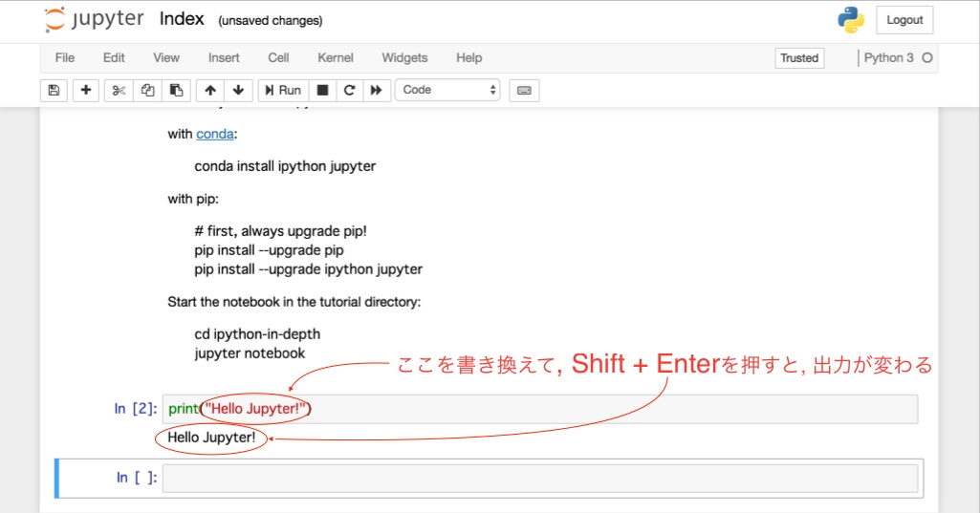This screenshot has width=980, height=513.
Task: Paste cells below clipboard icon
Action: [x=176, y=90]
